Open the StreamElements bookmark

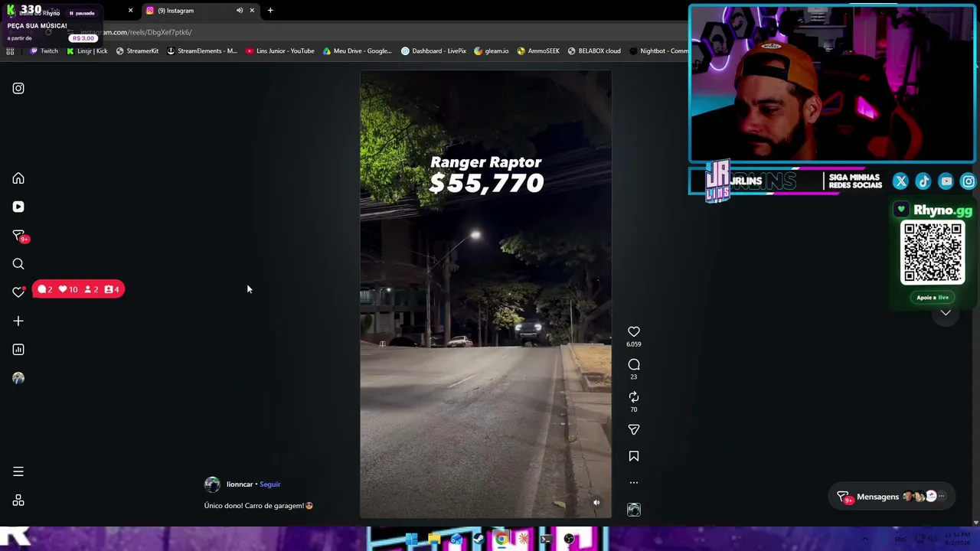coord(202,51)
